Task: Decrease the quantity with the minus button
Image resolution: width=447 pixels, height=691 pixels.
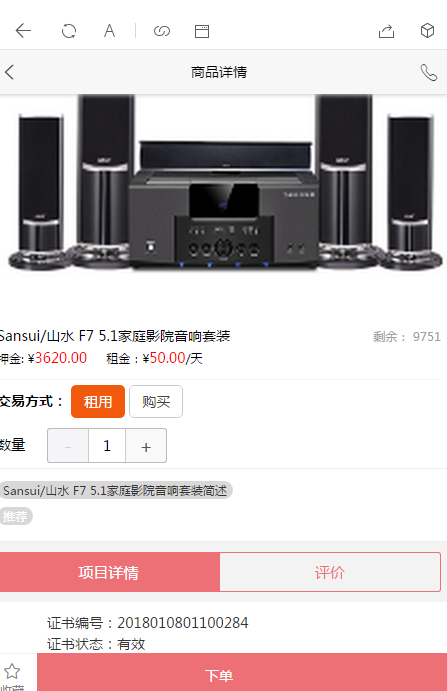Action: pyautogui.click(x=68, y=446)
